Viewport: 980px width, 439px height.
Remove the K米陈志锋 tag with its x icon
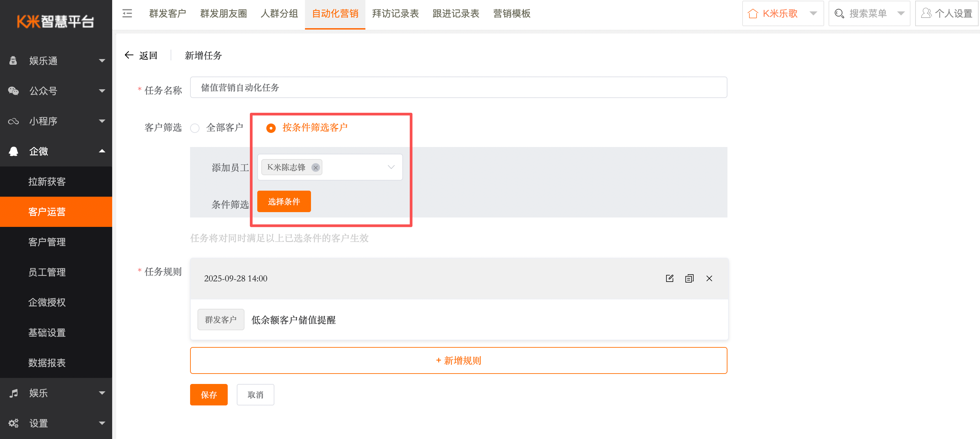[315, 167]
